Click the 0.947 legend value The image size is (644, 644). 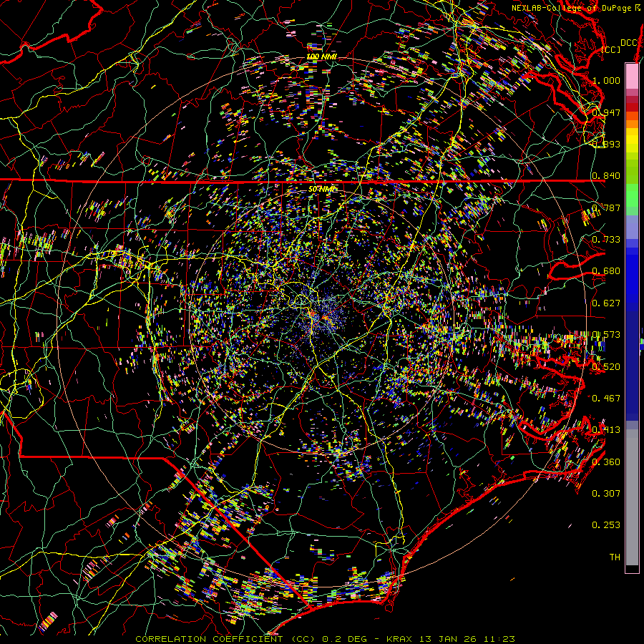click(606, 112)
